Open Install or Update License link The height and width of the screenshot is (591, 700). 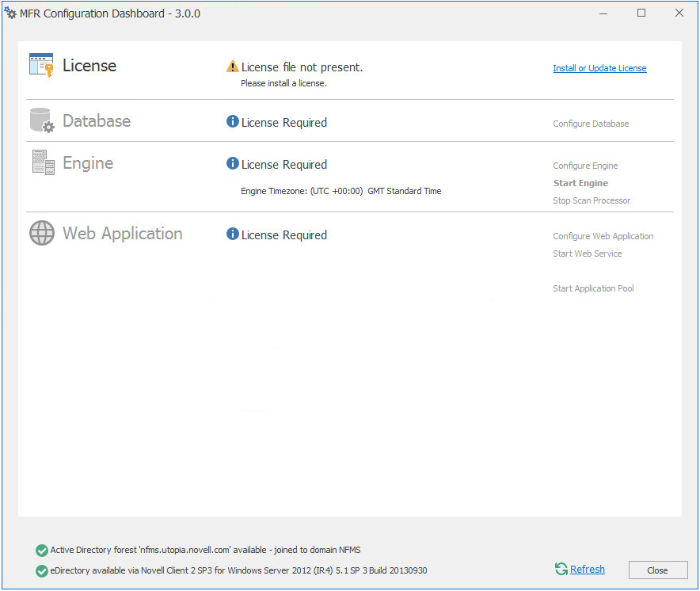pyautogui.click(x=599, y=68)
